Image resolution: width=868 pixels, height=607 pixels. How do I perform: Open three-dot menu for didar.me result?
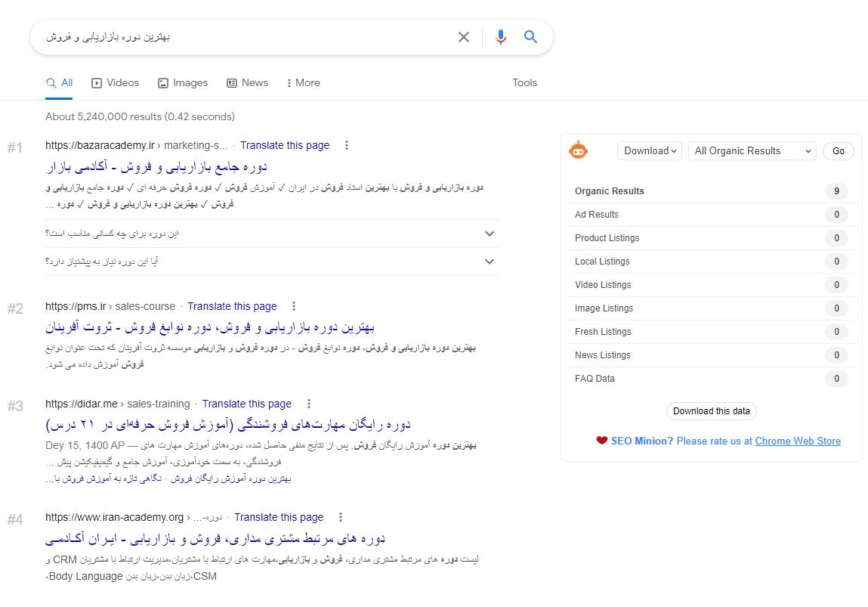point(309,404)
